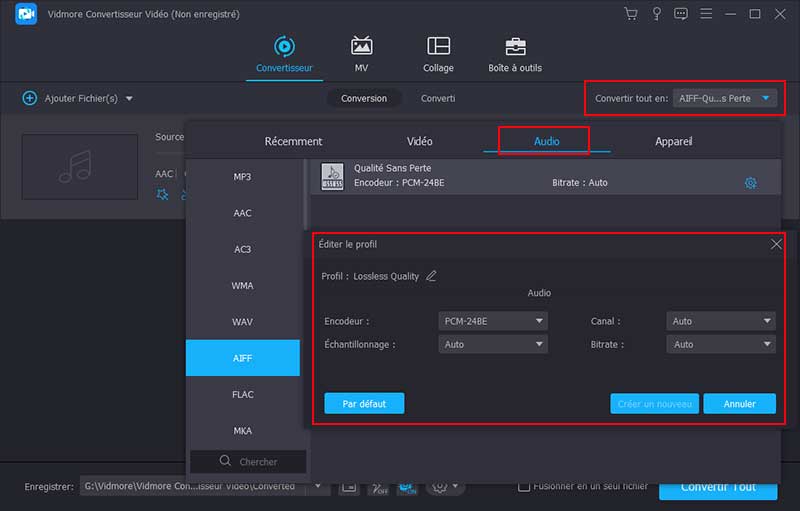The image size is (800, 511).
Task: Open the hamburger menu in title bar
Action: pos(706,14)
